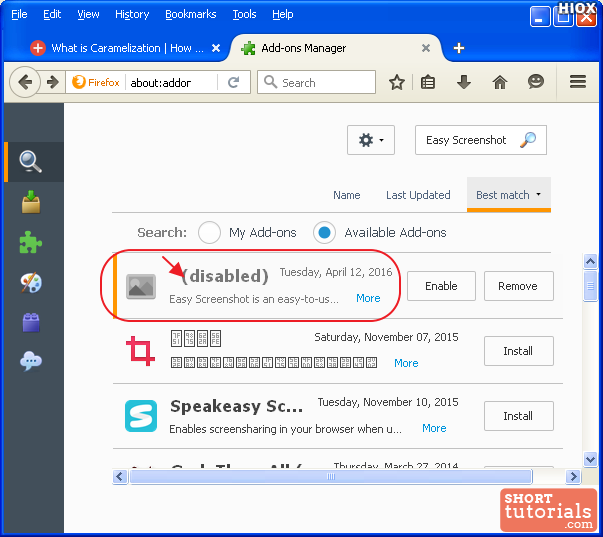The height and width of the screenshot is (537, 603).
Task: Sort results by Last Updated
Action: [418, 195]
